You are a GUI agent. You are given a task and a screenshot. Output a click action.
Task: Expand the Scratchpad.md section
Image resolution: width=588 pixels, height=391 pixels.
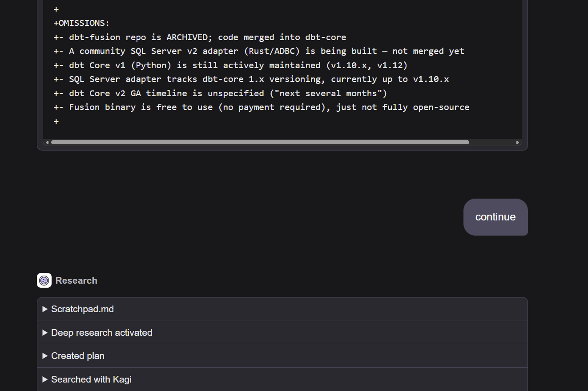[x=282, y=309]
